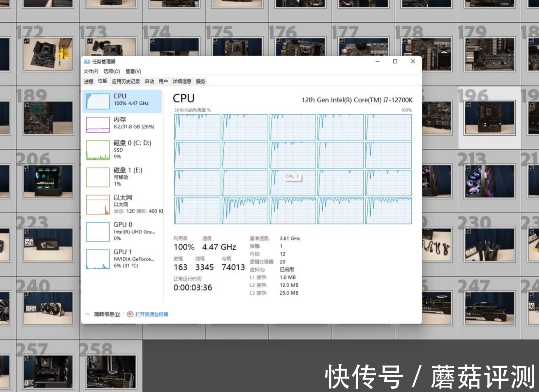This screenshot has width=539, height=392.
Task: Switch to the 性能 tab
Action: (102, 81)
